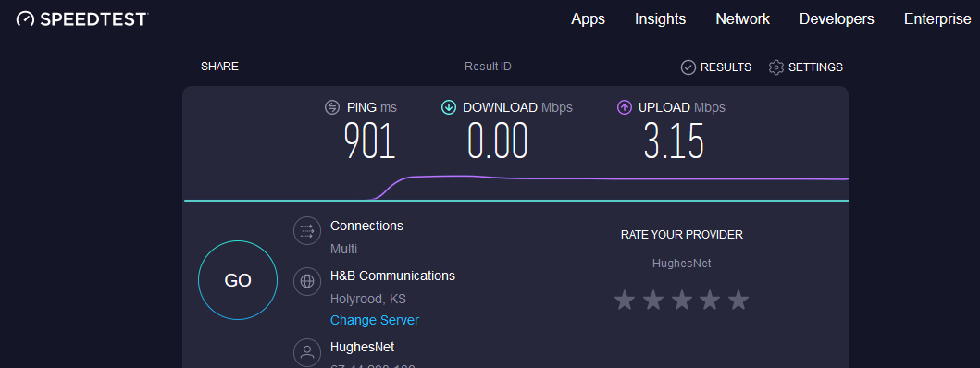This screenshot has height=368, width=980.
Task: Click the H&B Communications server name
Action: [x=392, y=276]
